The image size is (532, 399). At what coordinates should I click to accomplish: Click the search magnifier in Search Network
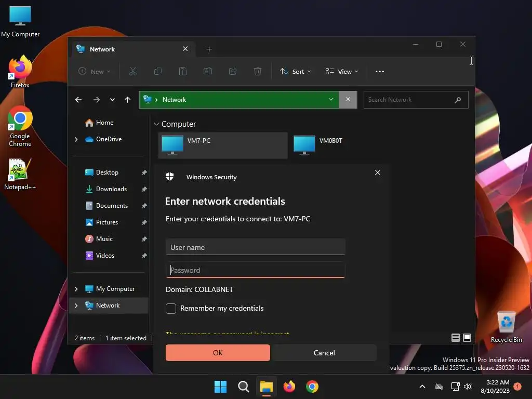click(458, 100)
